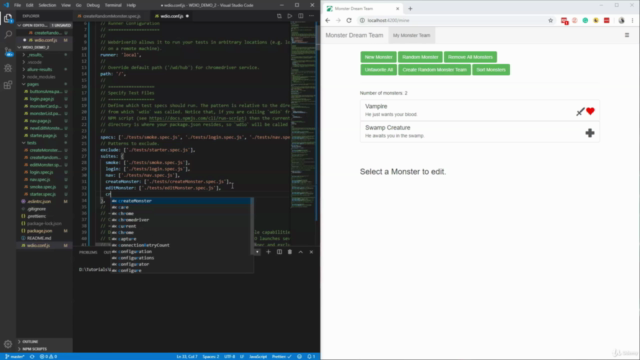Select chromedriver in the autocomplete list
The width and height of the screenshot is (640, 360).
click(181, 220)
